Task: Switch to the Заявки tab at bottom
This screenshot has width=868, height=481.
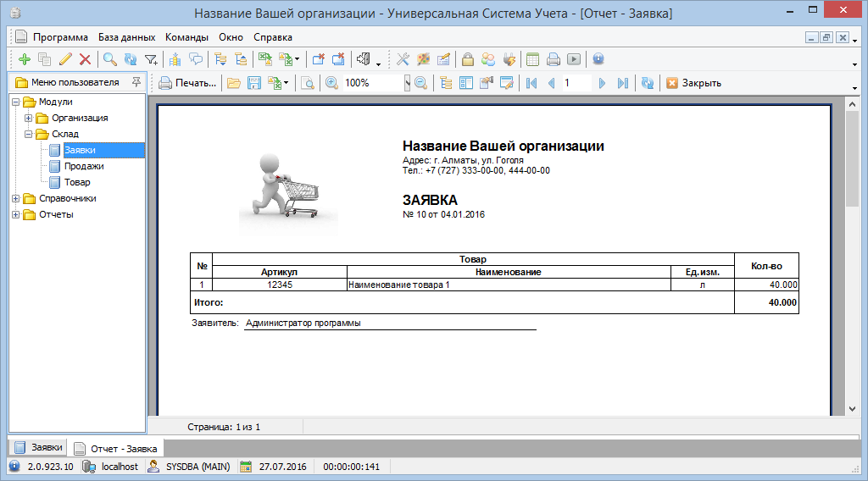Action: click(x=39, y=447)
